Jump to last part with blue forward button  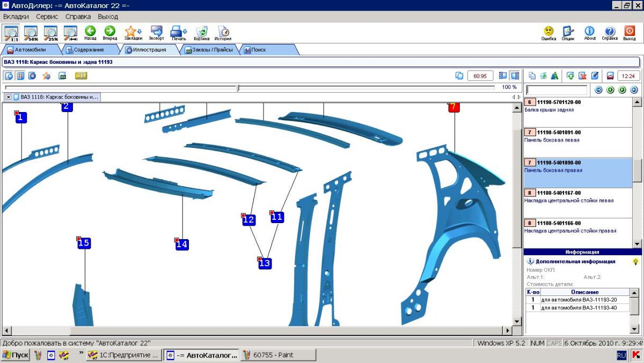pos(634,90)
